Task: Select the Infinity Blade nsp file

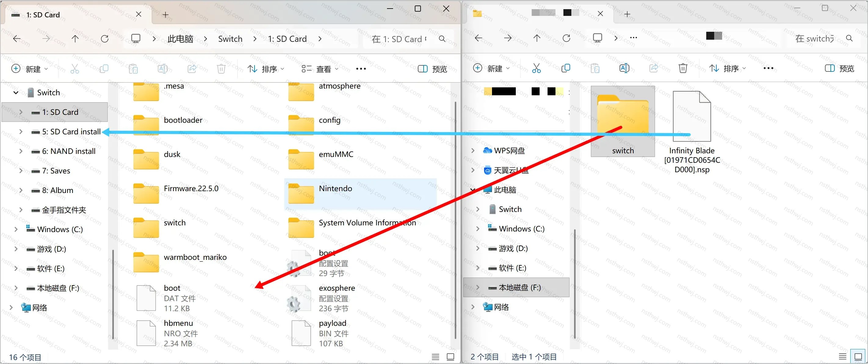Action: 692,132
